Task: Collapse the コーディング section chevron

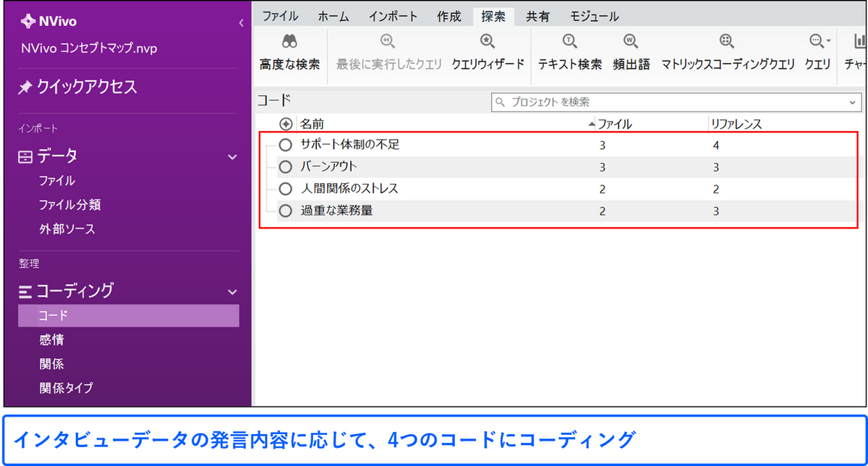Action: (232, 292)
